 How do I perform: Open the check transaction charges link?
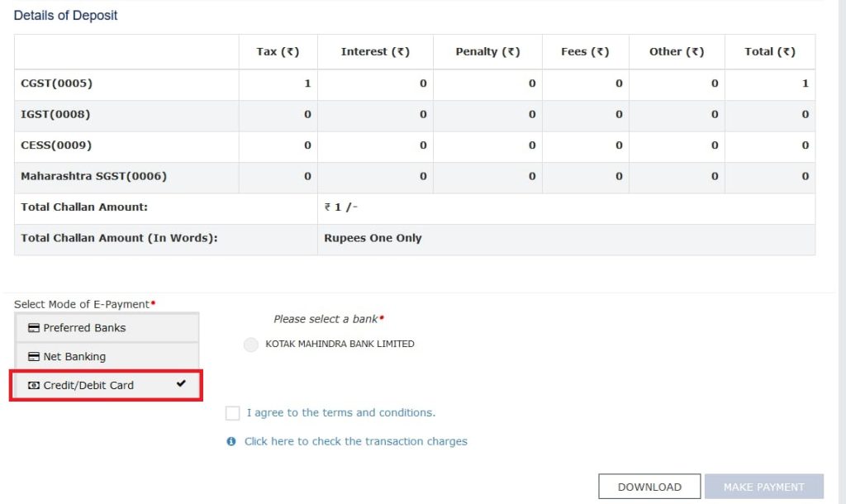click(x=355, y=442)
